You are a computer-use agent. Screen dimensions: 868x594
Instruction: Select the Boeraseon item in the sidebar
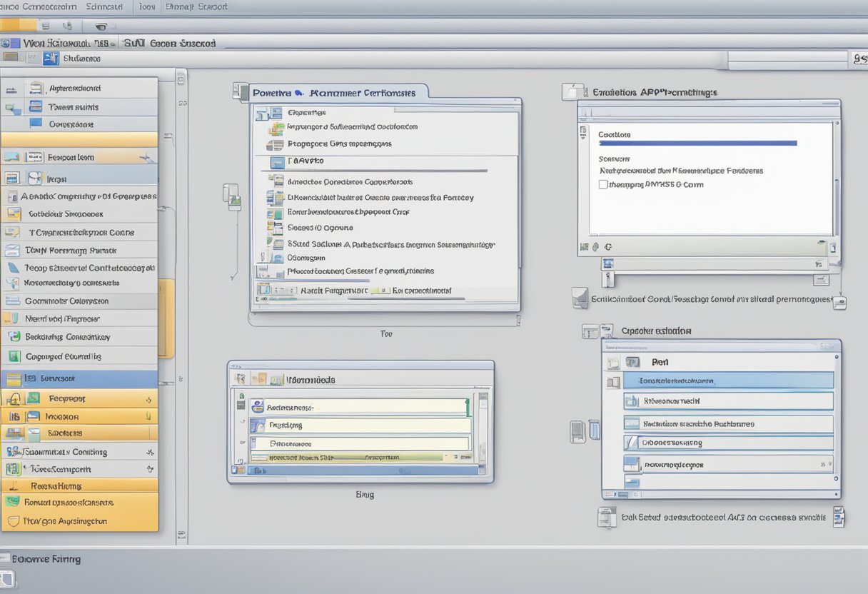pos(57,378)
